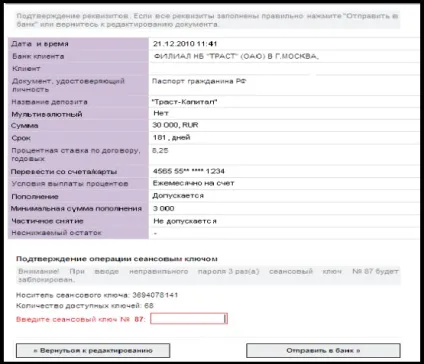The height and width of the screenshot is (364, 424).
Task: Click the 'Мультивалютный' label
Action: click(x=47, y=114)
